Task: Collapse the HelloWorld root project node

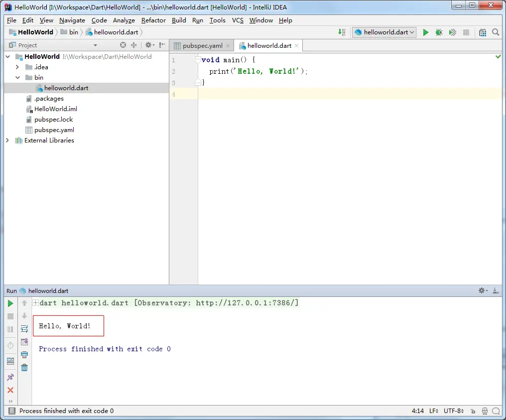Action: point(8,56)
